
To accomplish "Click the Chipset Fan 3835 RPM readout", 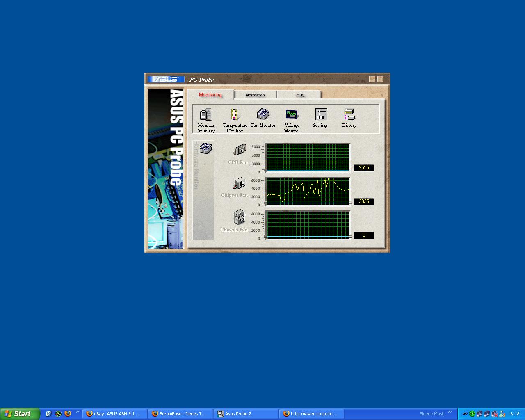I will point(364,201).
